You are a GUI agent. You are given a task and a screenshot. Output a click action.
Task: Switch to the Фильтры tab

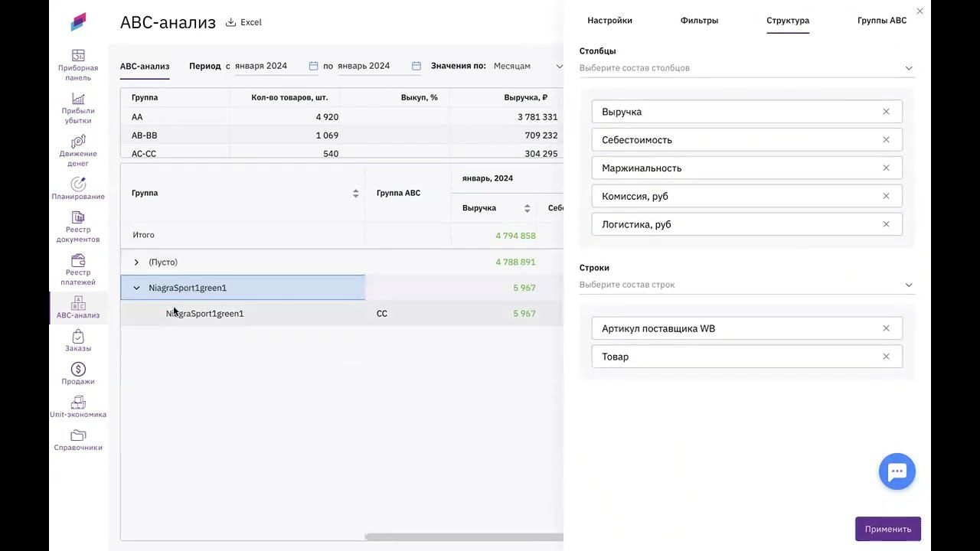(699, 21)
